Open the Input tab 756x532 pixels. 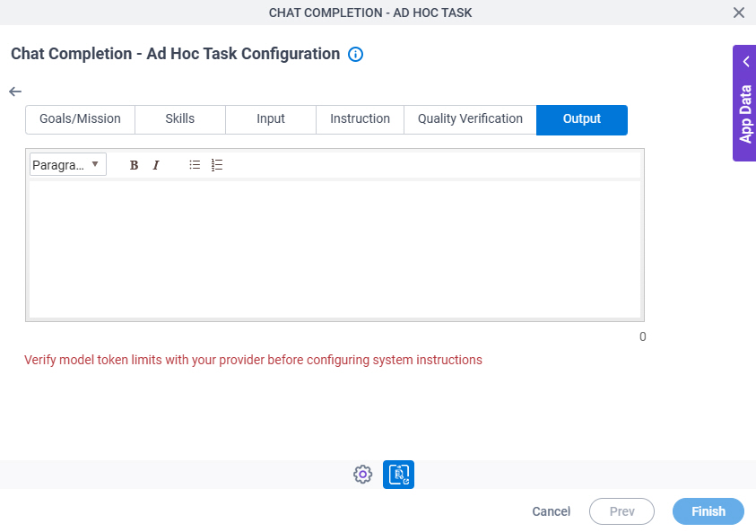271,119
